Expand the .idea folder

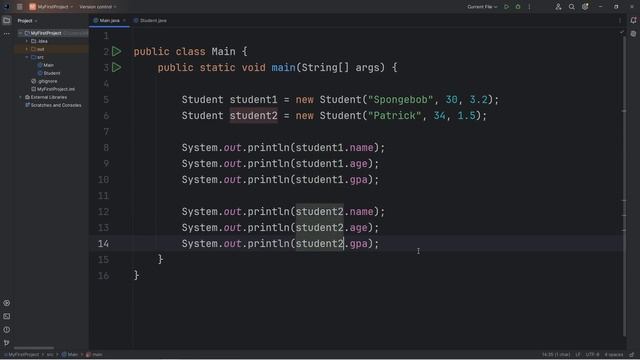27,41
